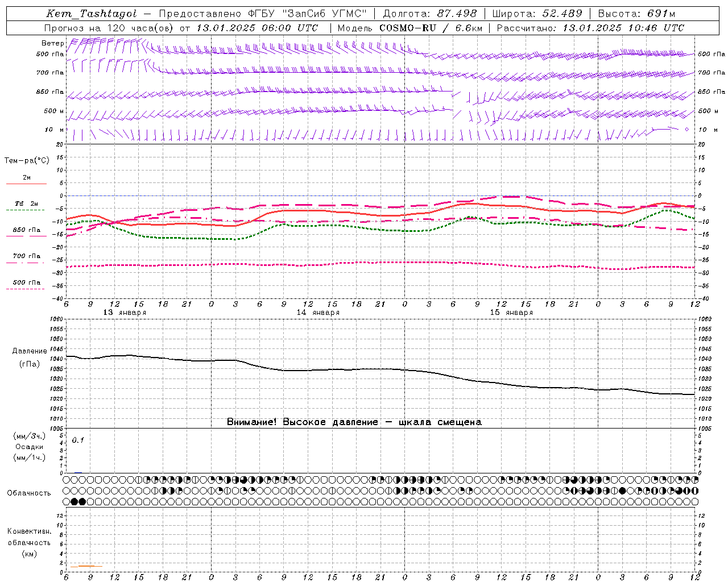
Task: Click the Давление pressure axis title
Action: [x=29, y=351]
